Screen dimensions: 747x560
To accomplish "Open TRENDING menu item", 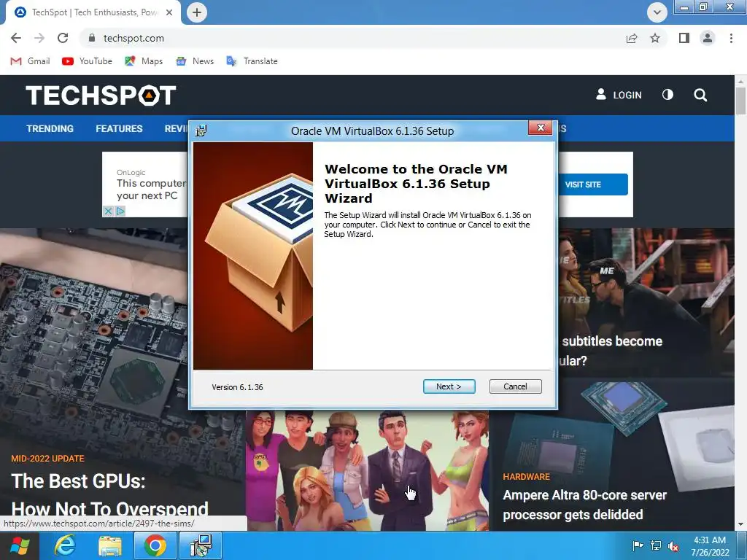I will tap(50, 128).
